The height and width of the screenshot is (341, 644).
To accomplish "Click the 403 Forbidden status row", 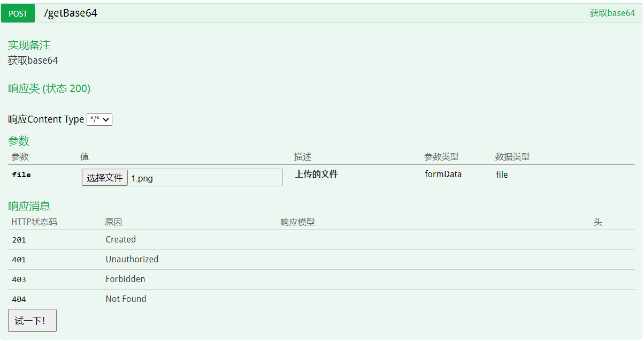I will 126,279.
